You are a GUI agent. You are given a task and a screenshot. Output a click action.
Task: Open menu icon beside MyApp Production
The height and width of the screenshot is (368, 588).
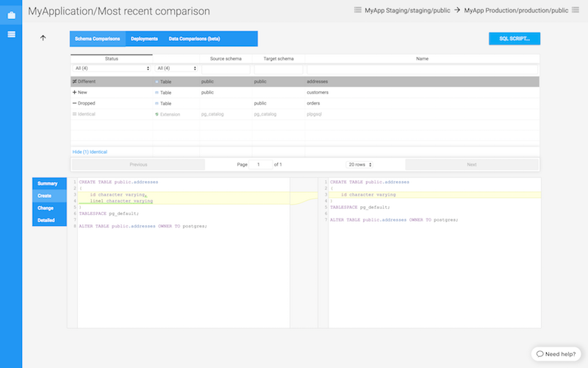576,10
